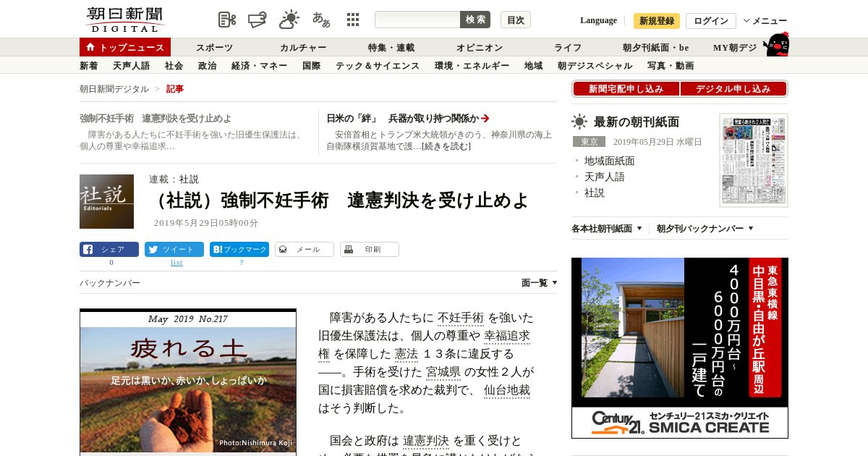Print the article with 印刷
Viewport: 868px width, 456px height.
click(370, 250)
